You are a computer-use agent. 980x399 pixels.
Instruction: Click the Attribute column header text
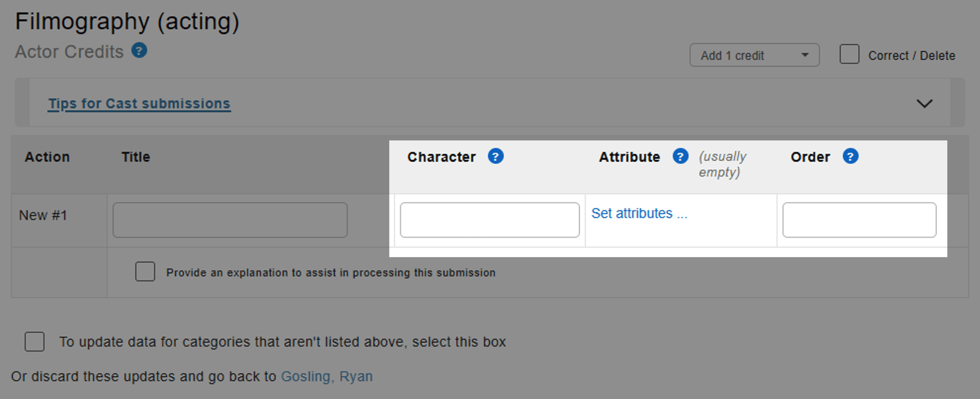pyautogui.click(x=629, y=157)
